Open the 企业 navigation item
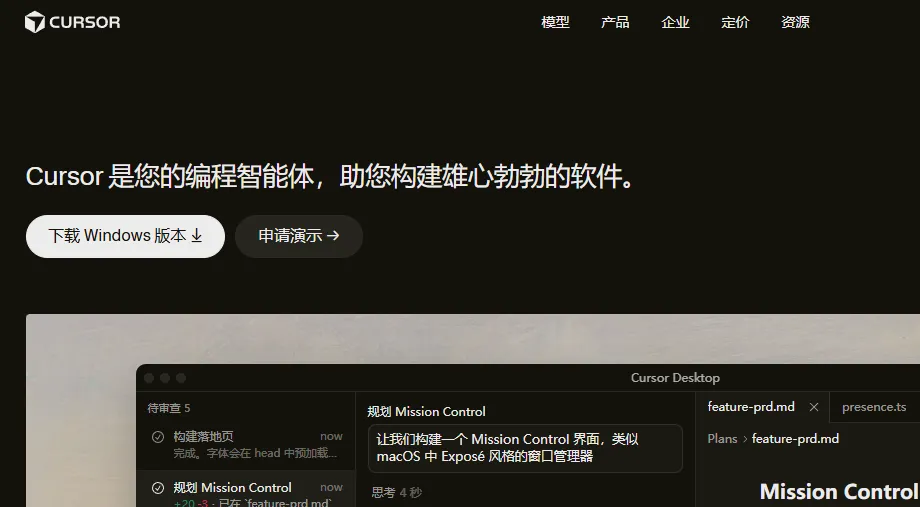Screen dimensions: 920x507 [675, 22]
